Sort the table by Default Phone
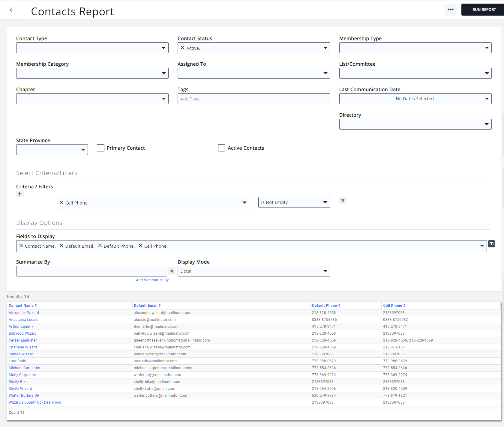The height and width of the screenshot is (427, 504). [326, 305]
